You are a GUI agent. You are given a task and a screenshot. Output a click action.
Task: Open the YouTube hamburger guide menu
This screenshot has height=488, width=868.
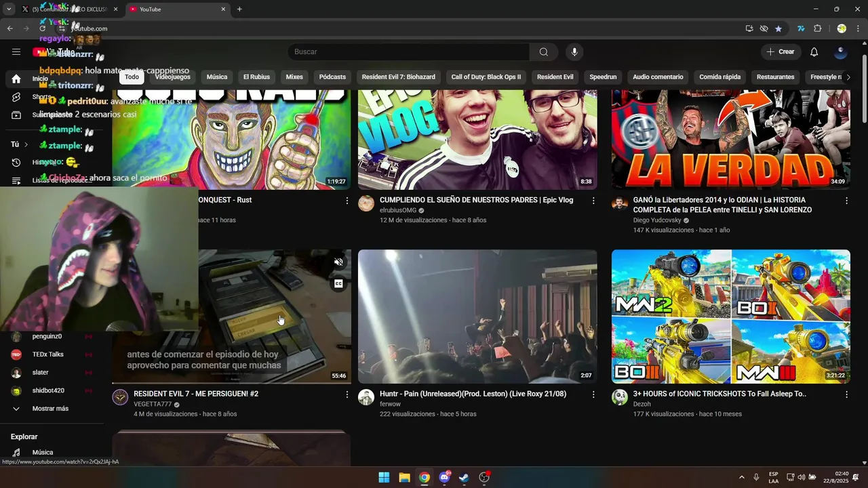(16, 52)
